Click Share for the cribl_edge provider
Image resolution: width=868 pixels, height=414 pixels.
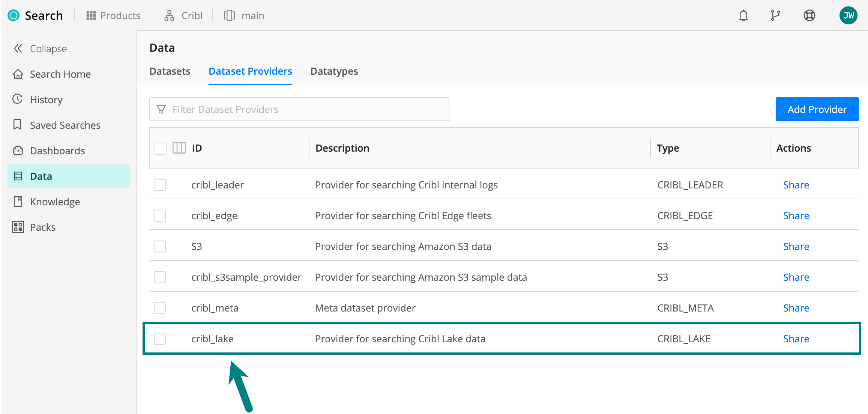coord(796,216)
